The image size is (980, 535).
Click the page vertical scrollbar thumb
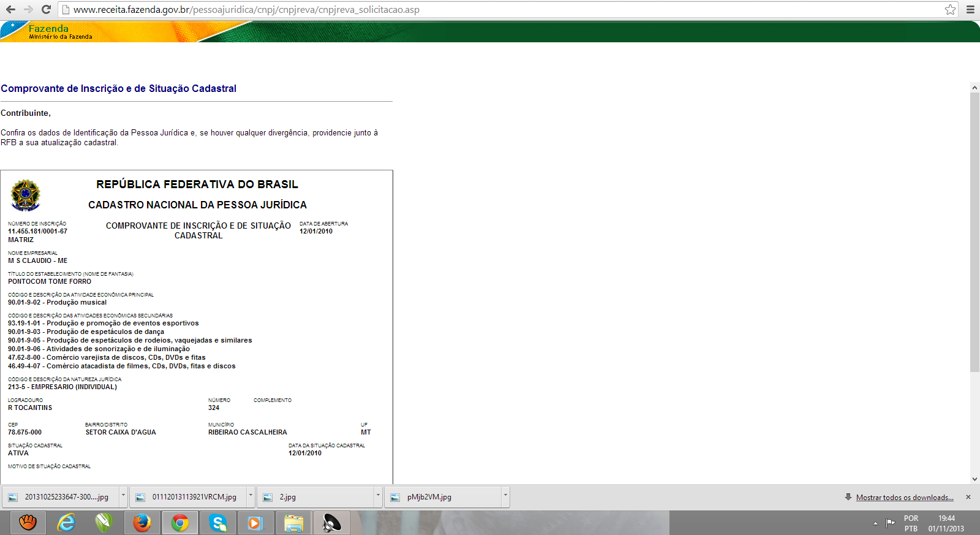point(974,233)
